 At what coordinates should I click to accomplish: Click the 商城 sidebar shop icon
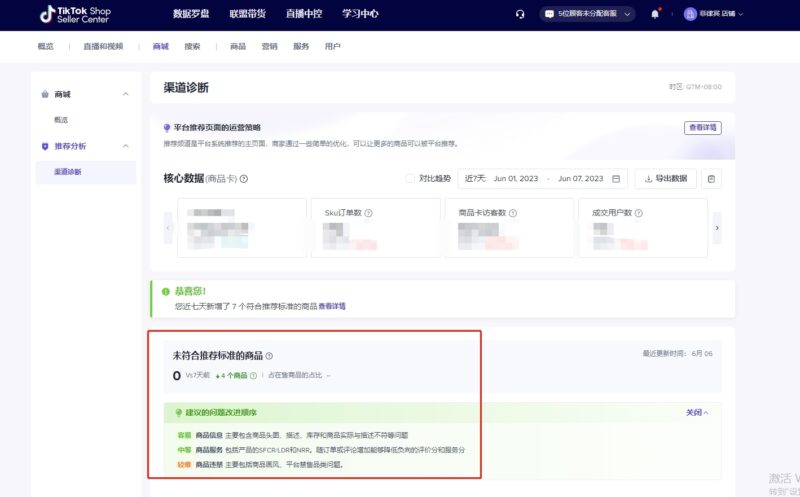[45, 94]
